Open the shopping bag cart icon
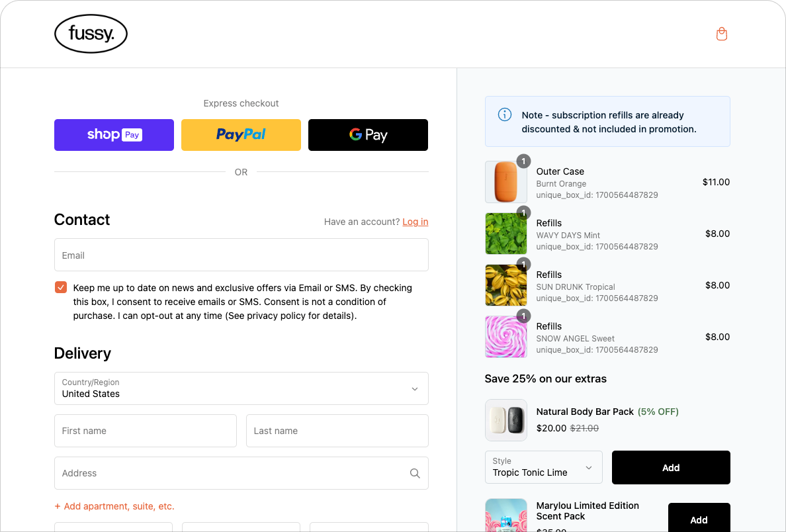The width and height of the screenshot is (786, 532). tap(721, 34)
